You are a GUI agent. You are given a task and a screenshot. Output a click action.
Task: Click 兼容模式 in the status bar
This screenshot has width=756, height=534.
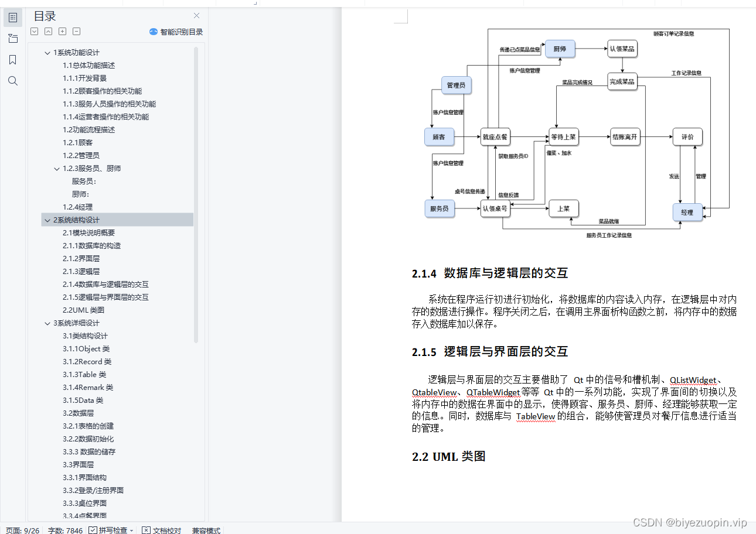[206, 530]
